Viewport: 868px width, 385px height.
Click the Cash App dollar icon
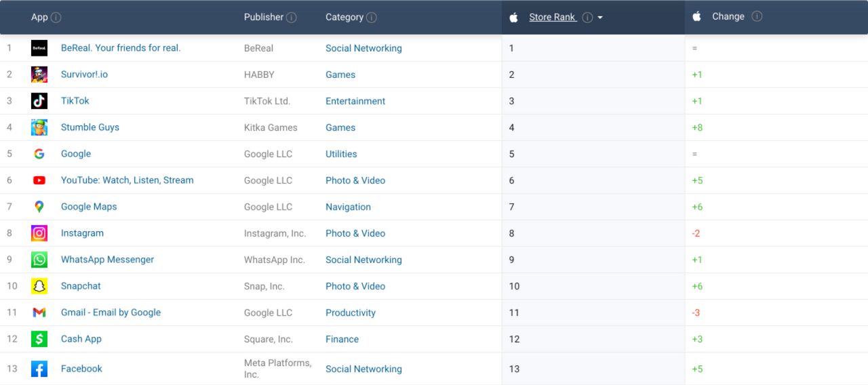point(39,339)
